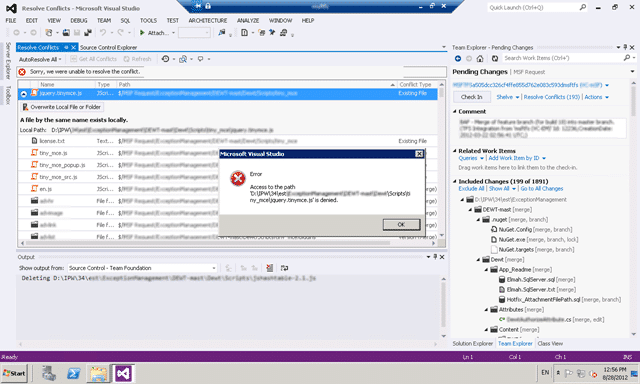
Task: Click Team Explorer Refresh icon
Action: pyautogui.click(x=495, y=58)
